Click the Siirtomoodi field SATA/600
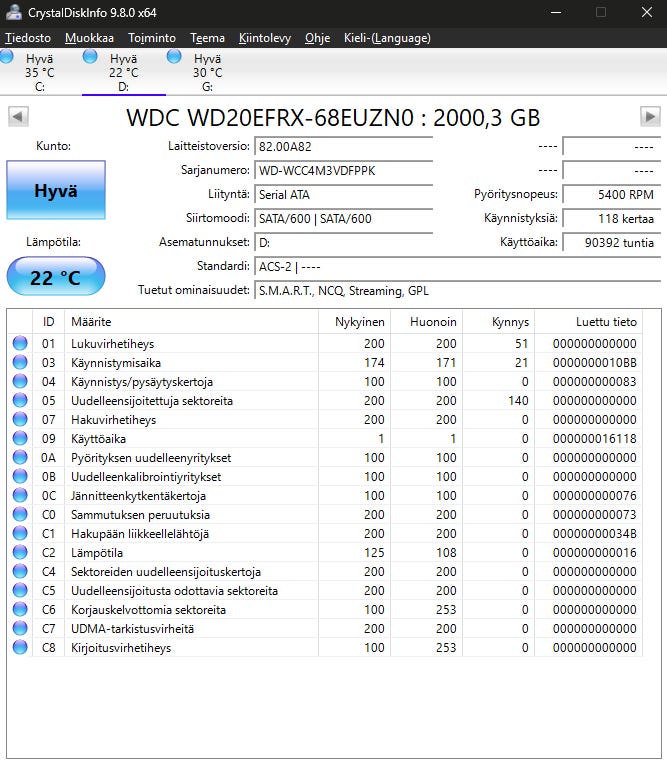Screen dimensions: 667x762 [343, 218]
